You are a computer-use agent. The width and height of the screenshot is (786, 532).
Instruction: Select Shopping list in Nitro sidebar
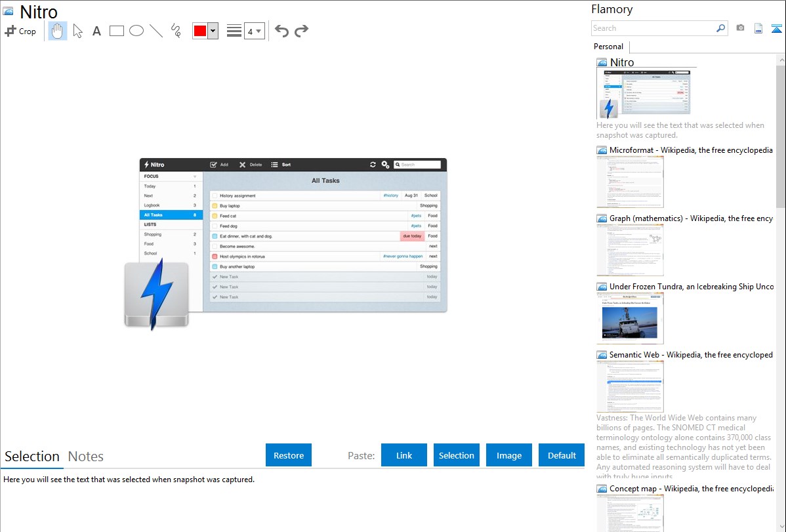tap(171, 234)
